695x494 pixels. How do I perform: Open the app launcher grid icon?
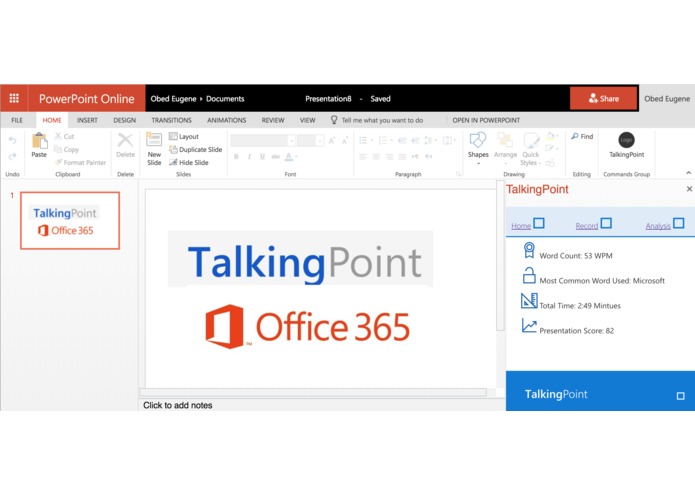14,98
